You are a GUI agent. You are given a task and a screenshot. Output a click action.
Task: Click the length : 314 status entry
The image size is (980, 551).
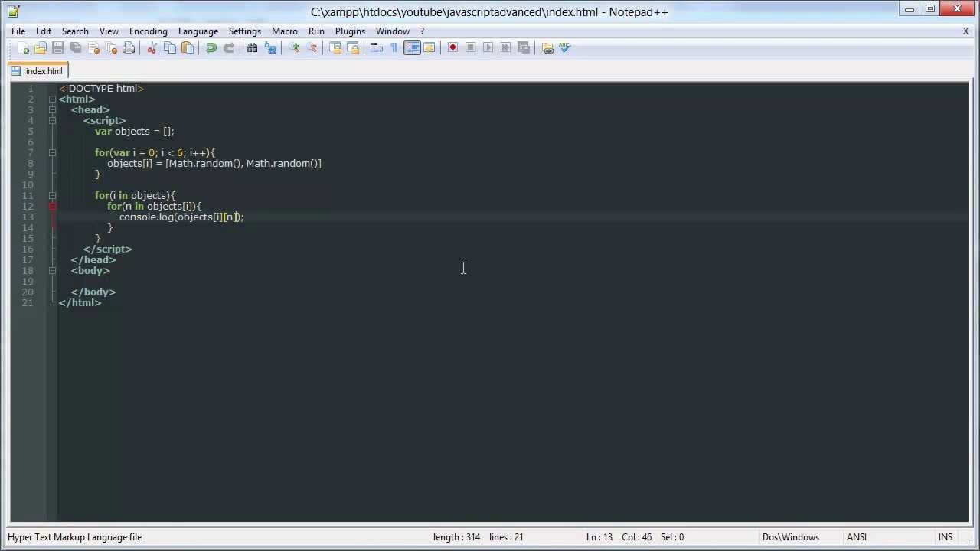click(456, 537)
